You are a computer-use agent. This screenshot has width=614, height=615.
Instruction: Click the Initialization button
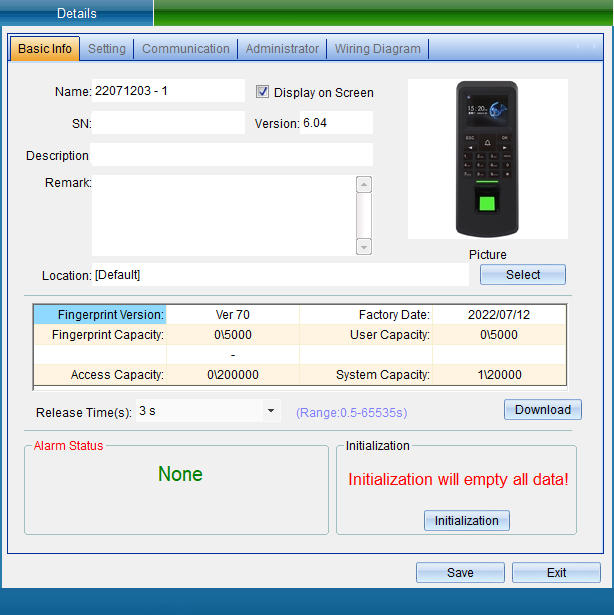(x=466, y=521)
